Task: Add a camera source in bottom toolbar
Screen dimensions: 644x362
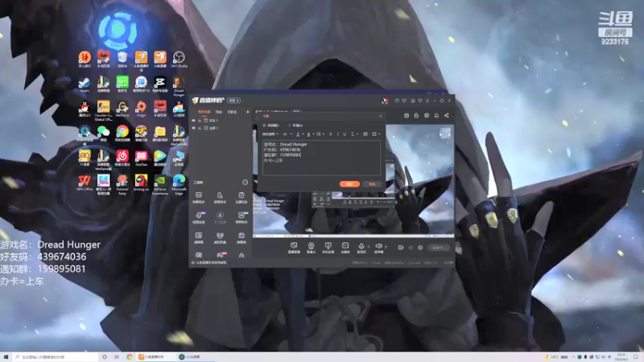Action: (311, 248)
